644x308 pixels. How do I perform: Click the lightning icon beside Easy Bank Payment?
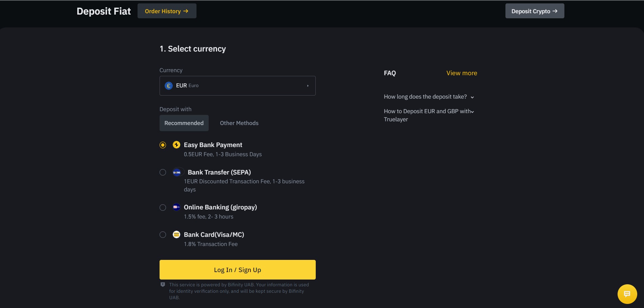[176, 145]
